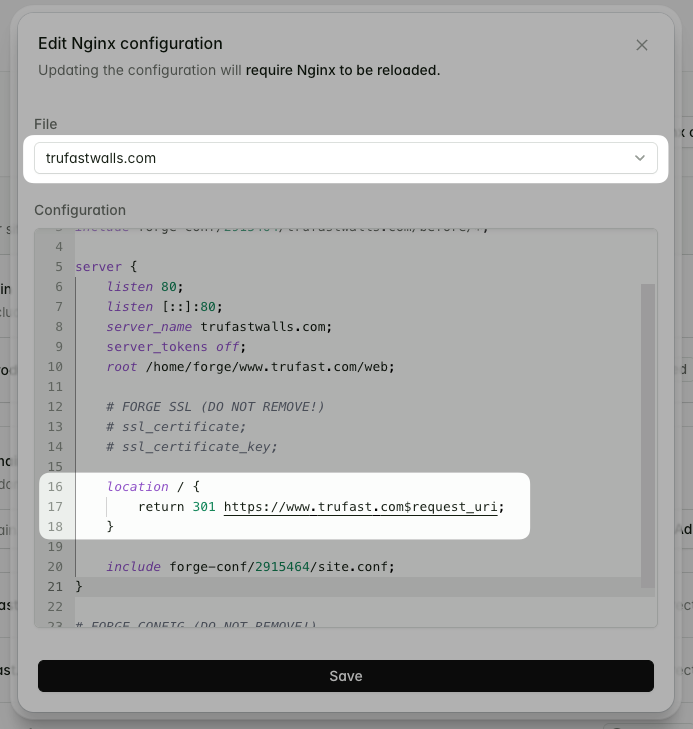Viewport: 693px width, 729px height.
Task: Save the Nginx configuration
Action: (x=346, y=676)
